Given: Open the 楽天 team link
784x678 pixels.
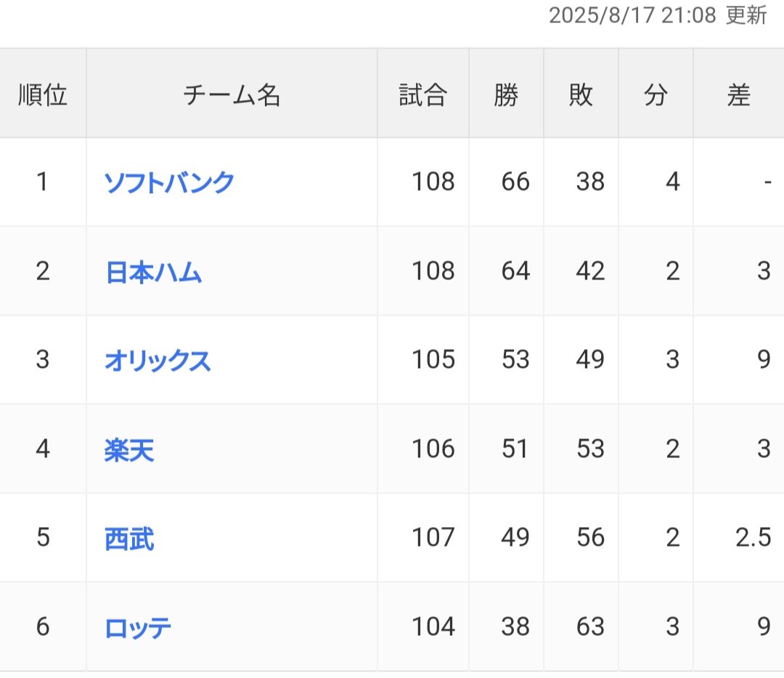Looking at the screenshot, I should tap(129, 449).
